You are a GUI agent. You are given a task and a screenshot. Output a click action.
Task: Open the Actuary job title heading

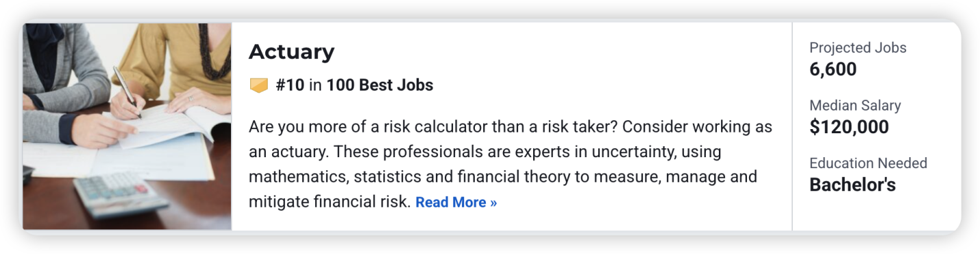(291, 51)
